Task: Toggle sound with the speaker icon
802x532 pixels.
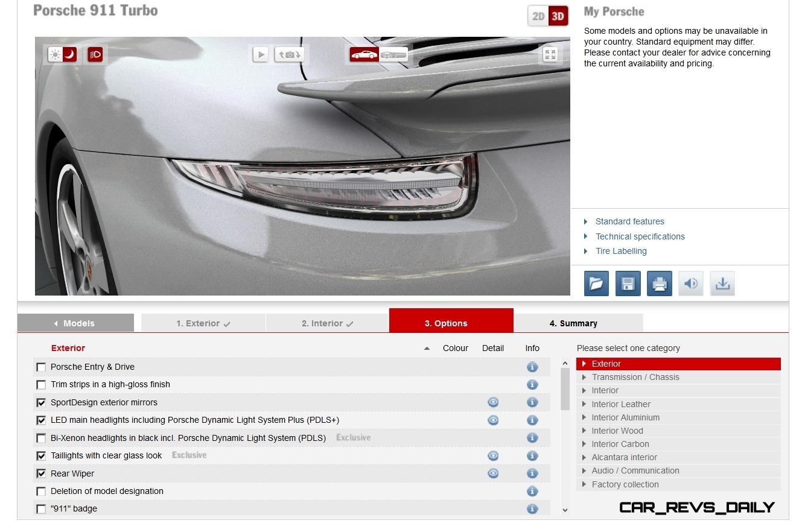Action: tap(691, 283)
